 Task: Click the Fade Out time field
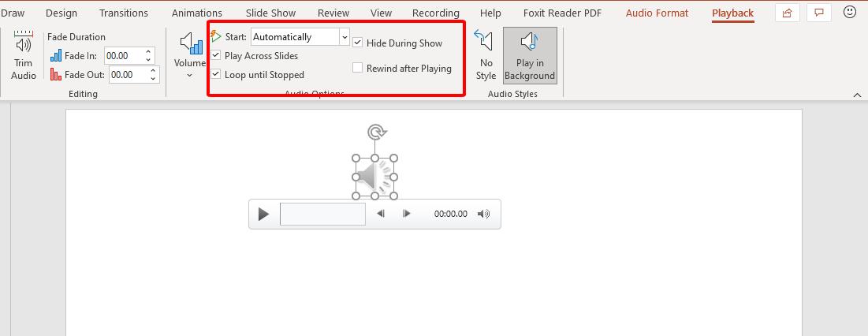coord(129,75)
